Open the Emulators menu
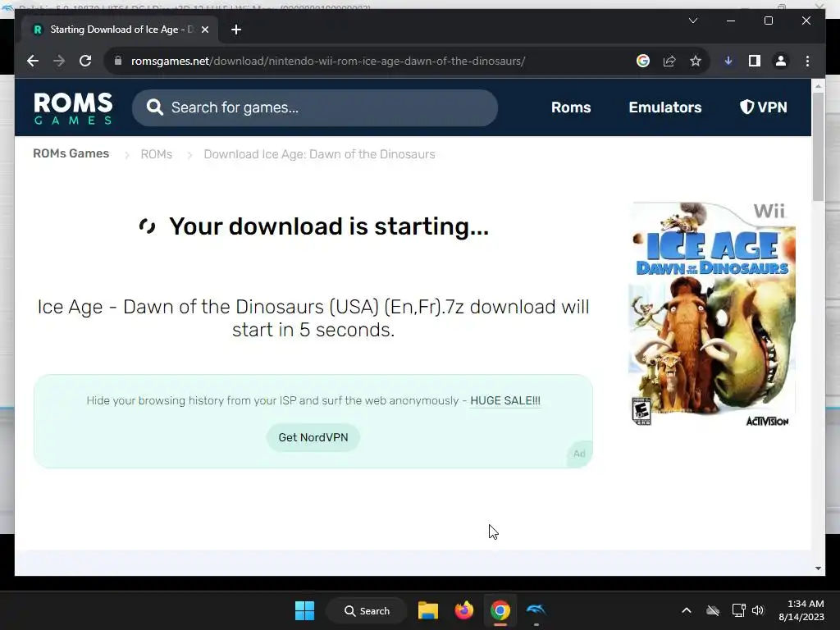840x630 pixels. (x=664, y=107)
